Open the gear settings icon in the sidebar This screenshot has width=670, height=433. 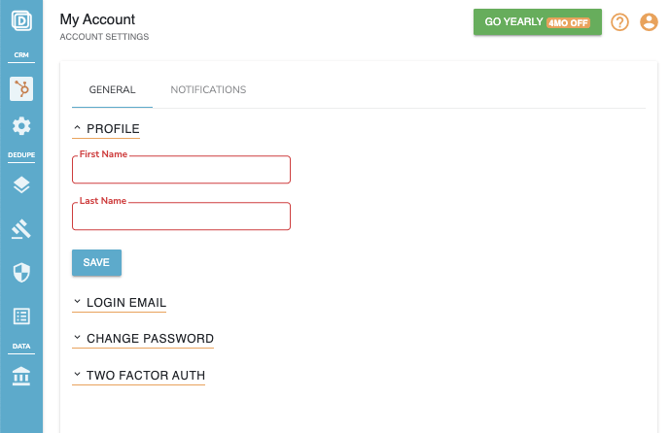pyautogui.click(x=21, y=126)
